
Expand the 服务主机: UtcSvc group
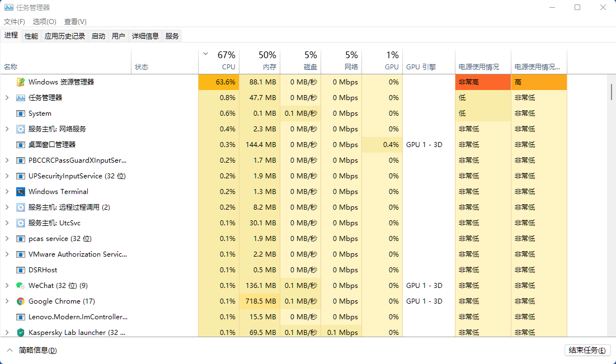point(7,223)
